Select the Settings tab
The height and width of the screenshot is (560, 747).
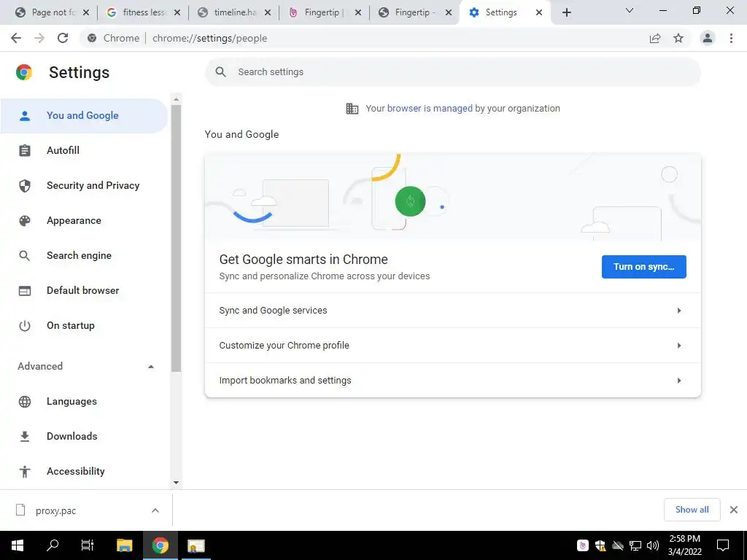(x=500, y=12)
